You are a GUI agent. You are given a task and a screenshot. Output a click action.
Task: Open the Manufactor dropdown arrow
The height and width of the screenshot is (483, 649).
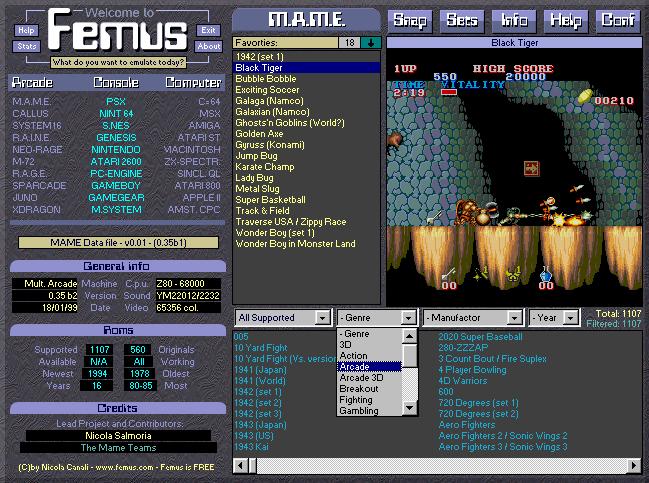point(514,318)
